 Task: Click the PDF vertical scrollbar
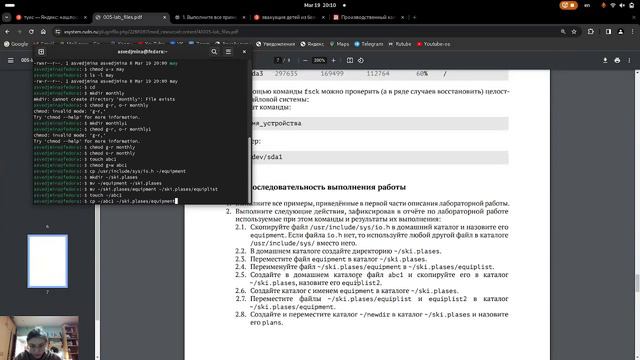[637, 283]
